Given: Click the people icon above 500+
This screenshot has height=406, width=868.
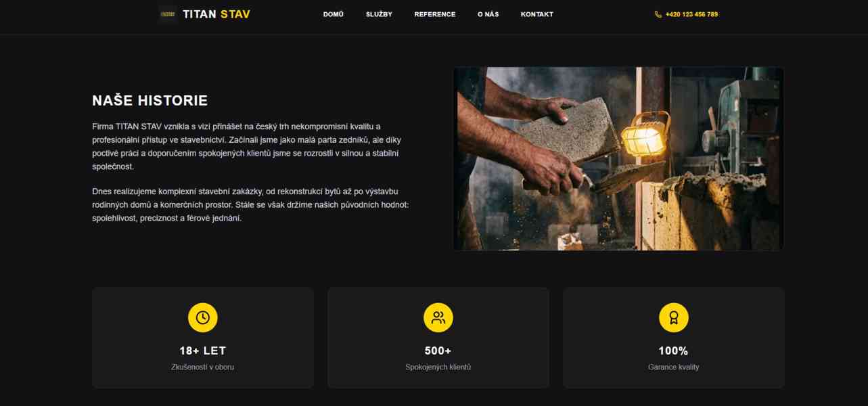Looking at the screenshot, I should click(438, 317).
